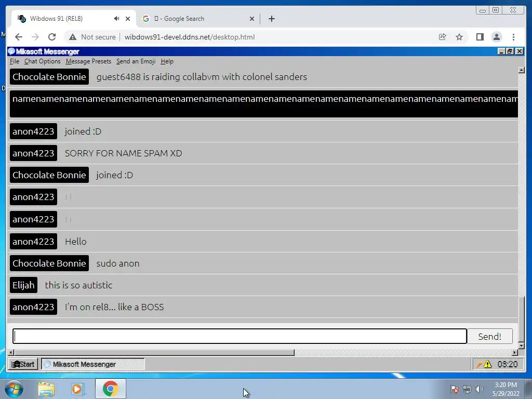
Task: Reload the Wibdows 91 page
Action: tap(52, 37)
